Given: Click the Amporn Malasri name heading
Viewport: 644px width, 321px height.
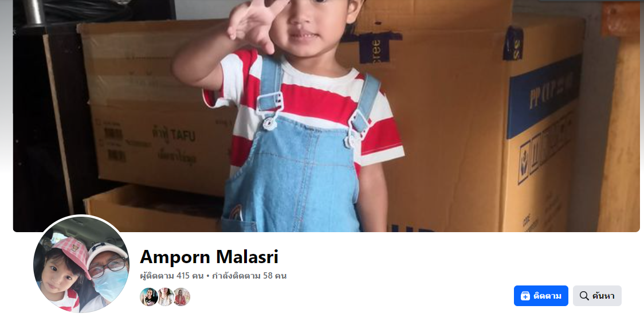Looking at the screenshot, I should pyautogui.click(x=209, y=257).
